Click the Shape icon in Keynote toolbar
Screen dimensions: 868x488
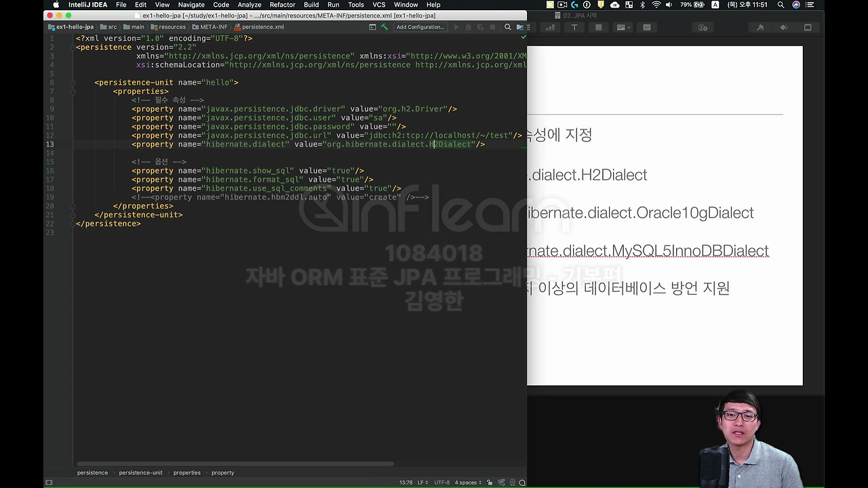click(598, 27)
